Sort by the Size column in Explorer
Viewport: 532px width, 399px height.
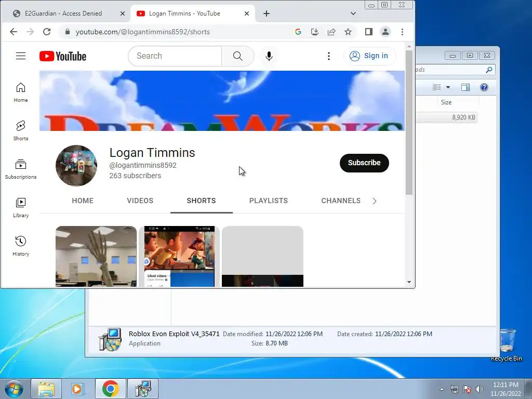tap(446, 102)
